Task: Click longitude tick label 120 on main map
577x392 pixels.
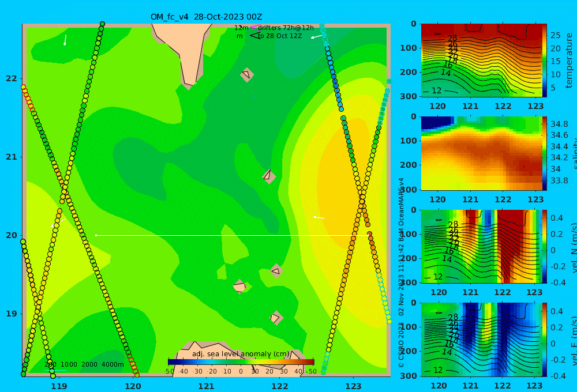Action: 133,386
